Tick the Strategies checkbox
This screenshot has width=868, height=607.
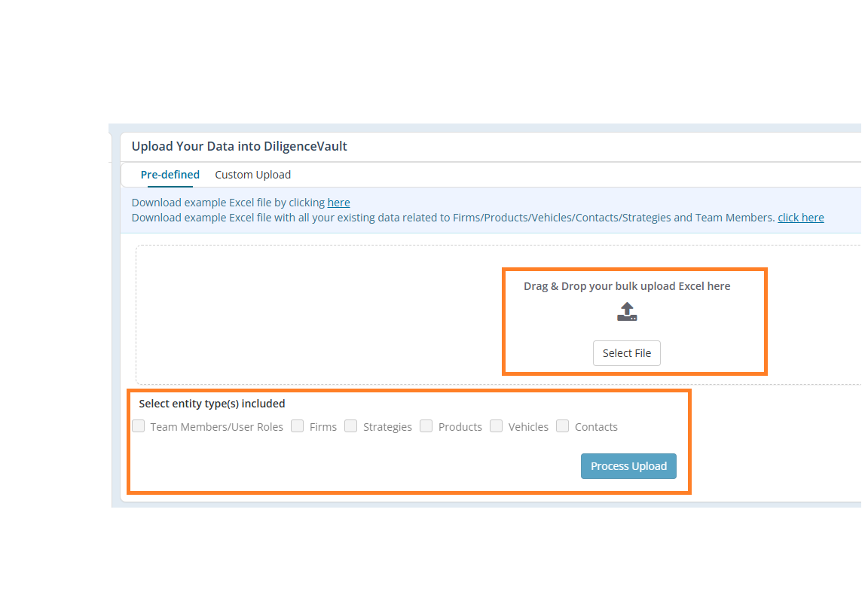(351, 426)
